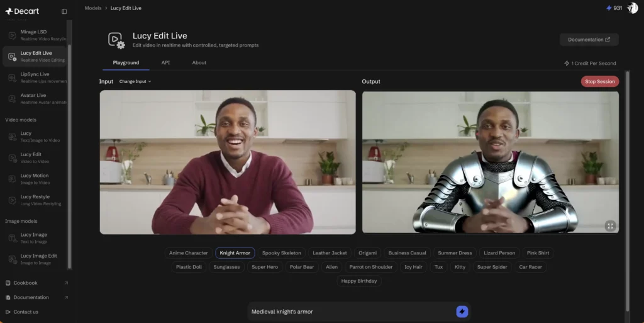
Task: Open the Lucy Image Edit model icon
Action: (12, 259)
